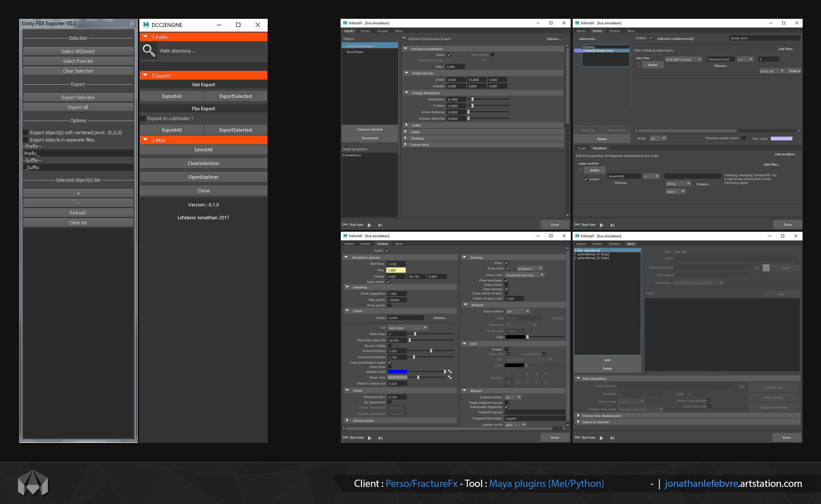Click the rewind-to-start icon in the Globals tab window
Viewport: 821px width, 504px height.
[345, 437]
